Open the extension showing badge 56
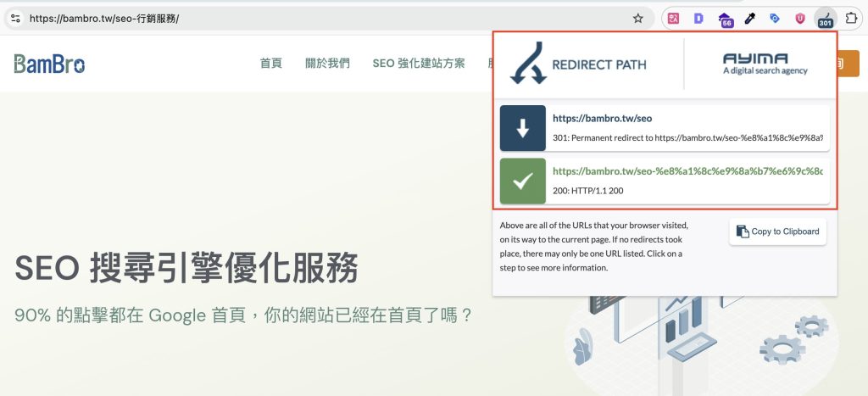 tap(726, 20)
